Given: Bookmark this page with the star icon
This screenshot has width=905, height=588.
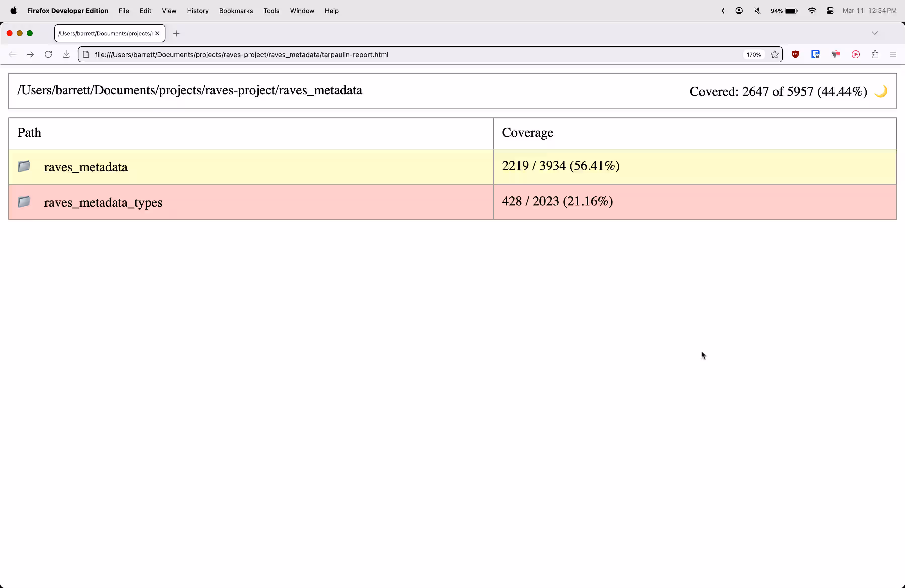Looking at the screenshot, I should (x=775, y=54).
